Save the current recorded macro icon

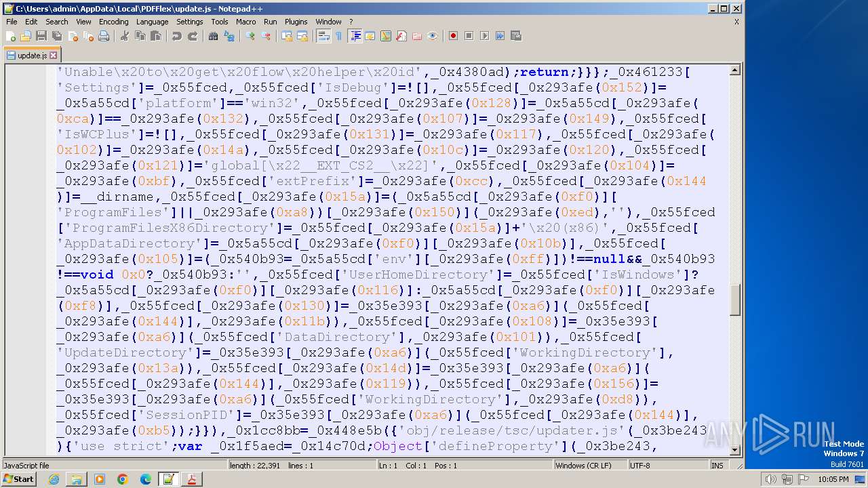tap(515, 36)
